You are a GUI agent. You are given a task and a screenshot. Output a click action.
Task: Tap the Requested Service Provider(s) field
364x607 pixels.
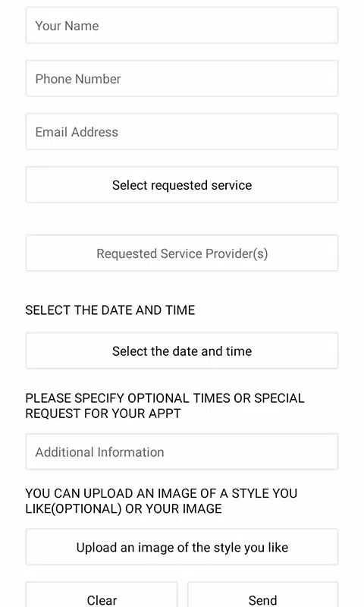pyautogui.click(x=182, y=253)
